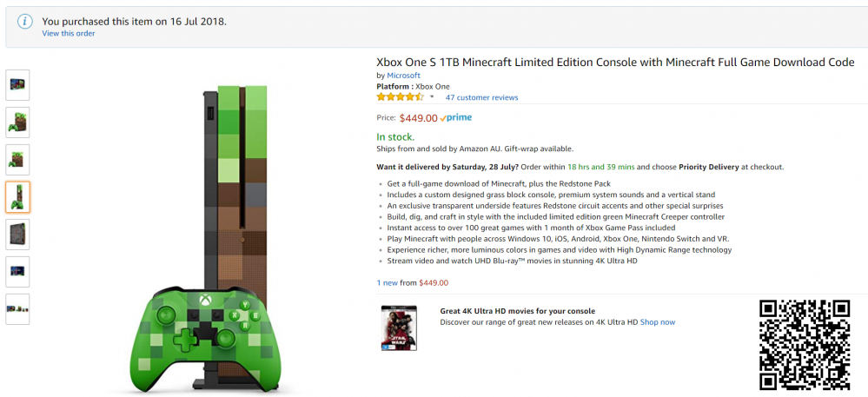The width and height of the screenshot is (868, 397).
Task: Click the Microsoft brand link
Action: tap(403, 76)
